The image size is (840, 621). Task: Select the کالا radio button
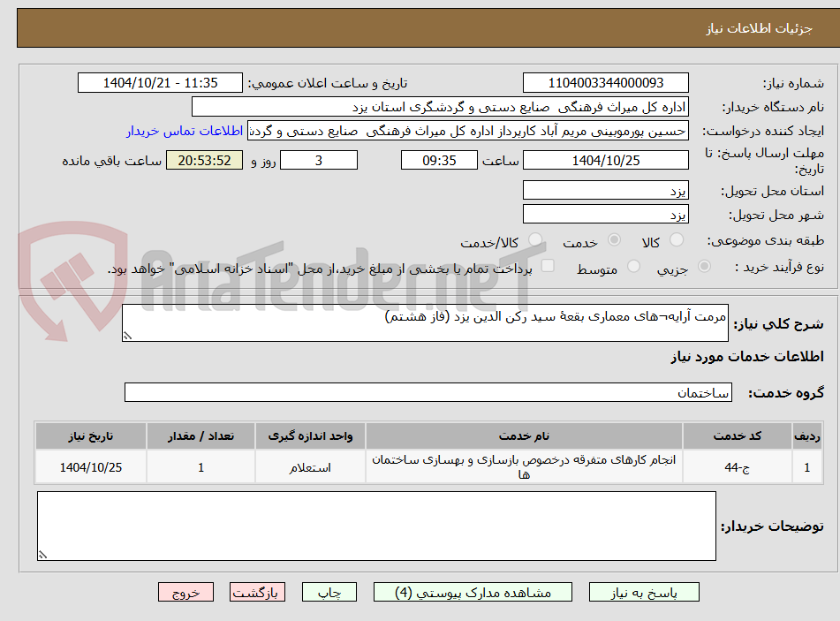677,240
